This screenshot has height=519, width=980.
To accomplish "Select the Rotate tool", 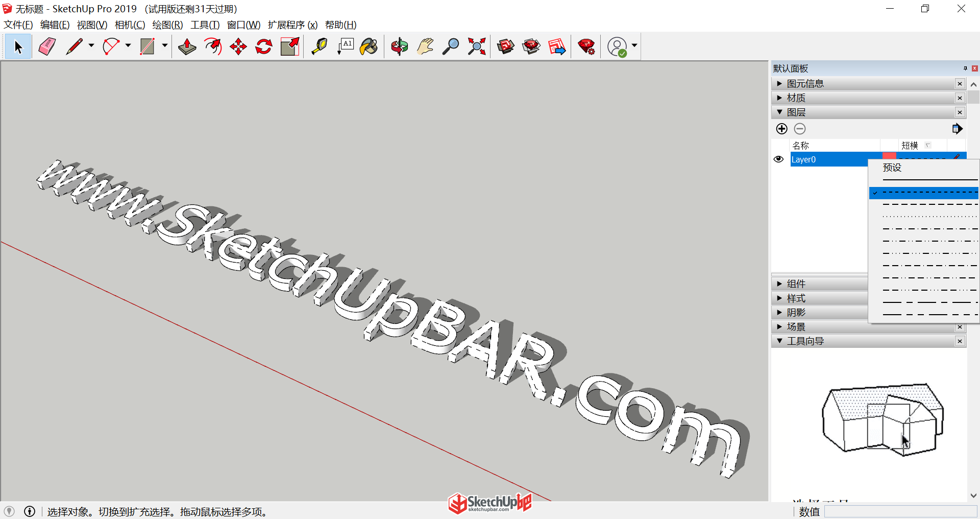I will pyautogui.click(x=264, y=46).
